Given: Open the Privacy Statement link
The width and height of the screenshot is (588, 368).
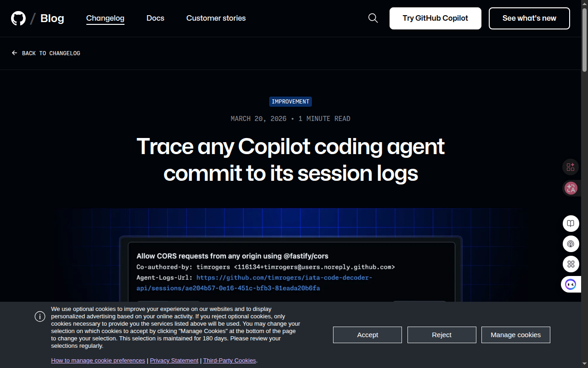Looking at the screenshot, I should [x=174, y=361].
